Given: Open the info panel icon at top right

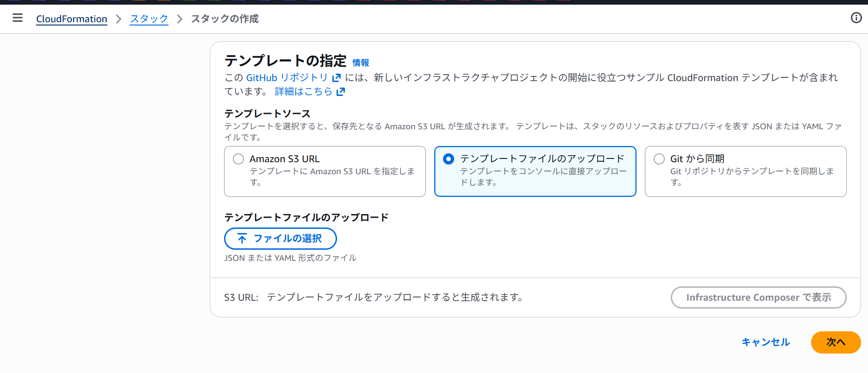Looking at the screenshot, I should point(856,18).
